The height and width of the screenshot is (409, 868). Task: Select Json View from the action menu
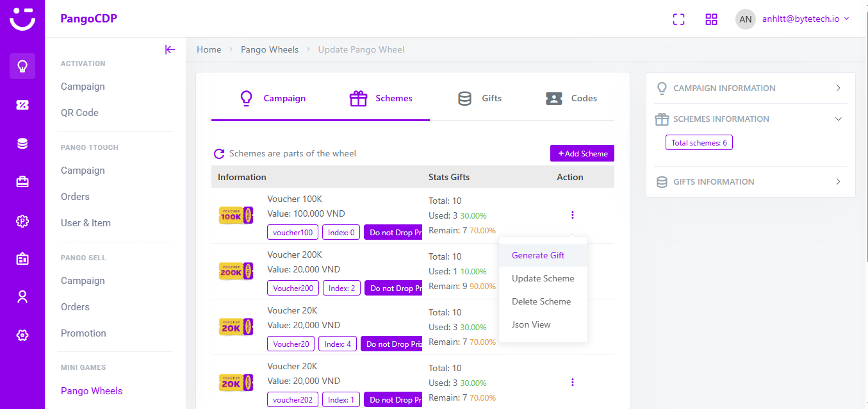pyautogui.click(x=543, y=324)
